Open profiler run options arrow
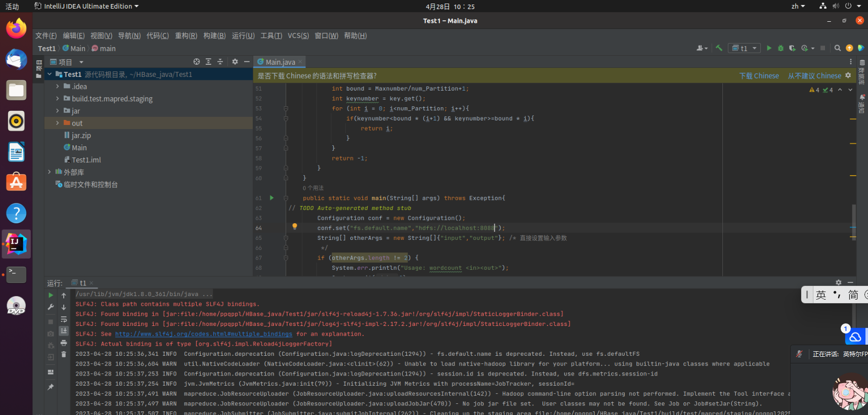The width and height of the screenshot is (868, 415). (813, 49)
